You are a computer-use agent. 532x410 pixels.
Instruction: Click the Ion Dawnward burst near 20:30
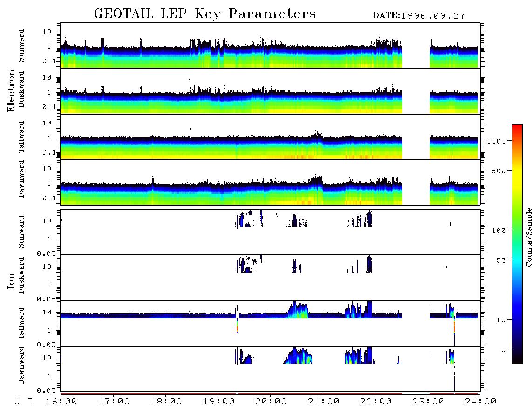[x=298, y=355]
